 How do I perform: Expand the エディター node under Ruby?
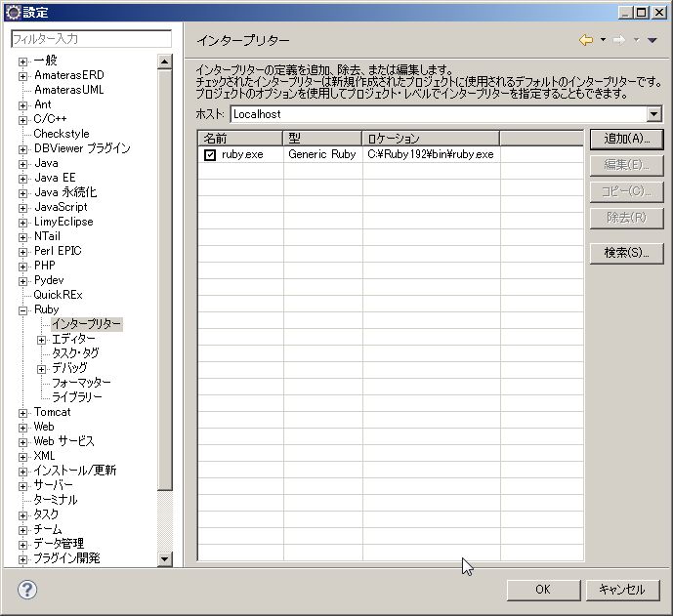[x=41, y=340]
